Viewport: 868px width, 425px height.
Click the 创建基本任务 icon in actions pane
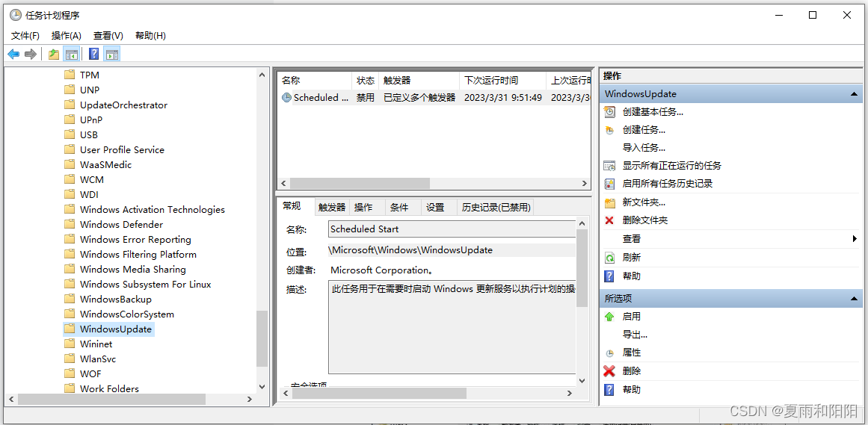pyautogui.click(x=609, y=112)
